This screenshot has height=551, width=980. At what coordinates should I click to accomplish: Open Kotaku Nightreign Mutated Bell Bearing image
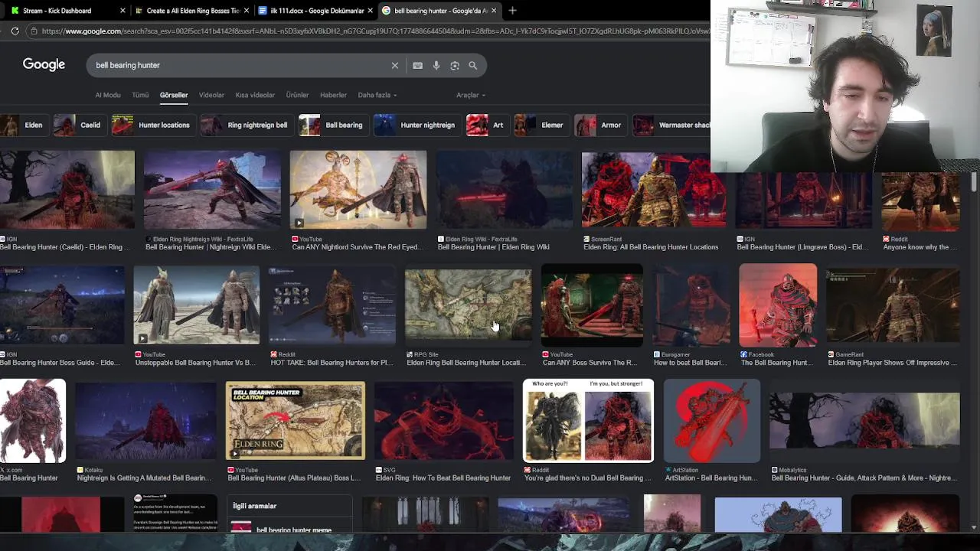click(145, 421)
